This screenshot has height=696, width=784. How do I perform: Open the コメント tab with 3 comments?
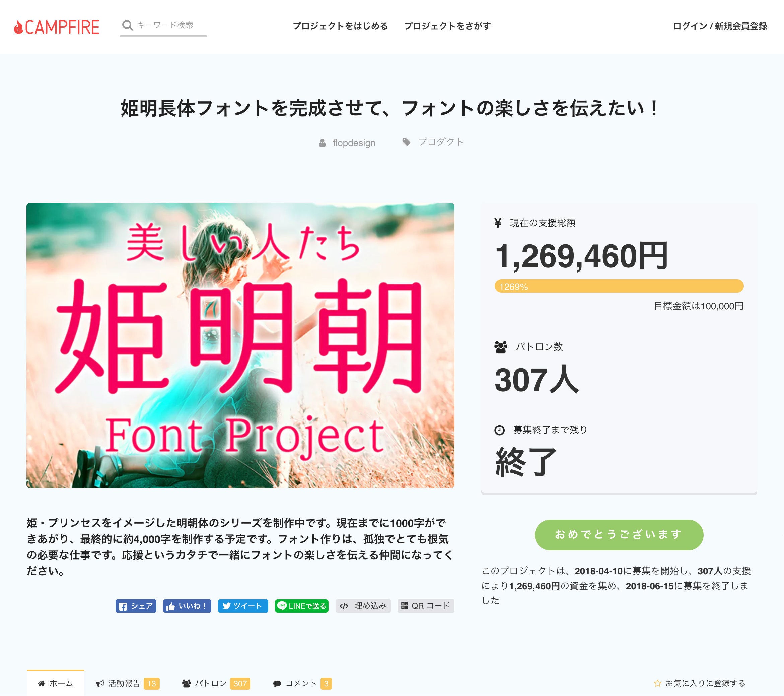[302, 683]
